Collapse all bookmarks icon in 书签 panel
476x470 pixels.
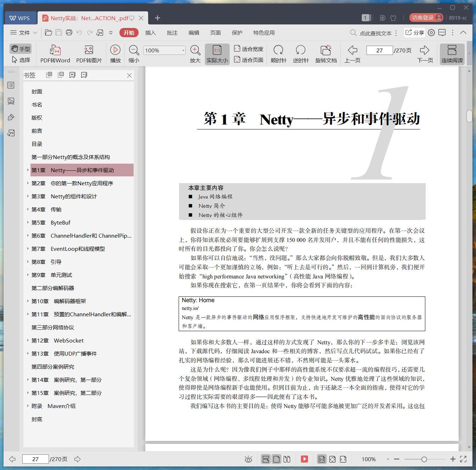[x=61, y=75]
